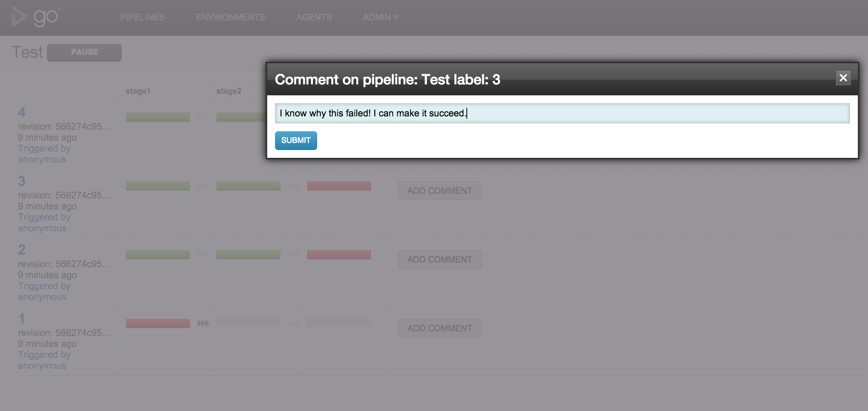This screenshot has width=868, height=411.
Task: Click arrows between stage2 and stage3 of pipeline 2
Action: (x=294, y=254)
